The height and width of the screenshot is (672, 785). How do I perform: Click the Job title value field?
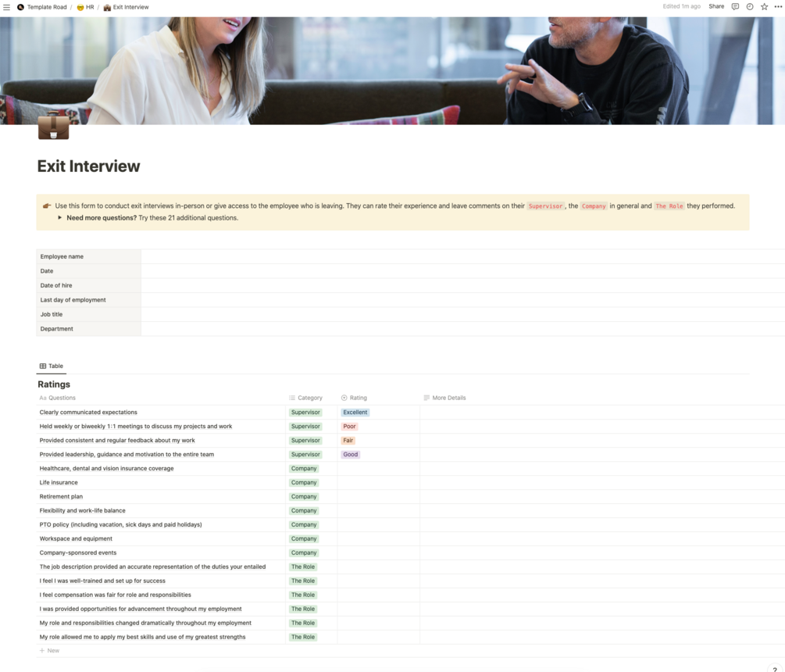tap(462, 314)
